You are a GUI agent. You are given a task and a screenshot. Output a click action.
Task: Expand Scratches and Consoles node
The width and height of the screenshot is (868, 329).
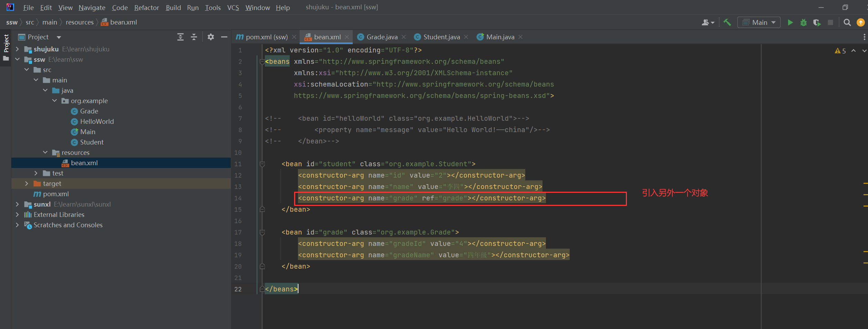pyautogui.click(x=17, y=225)
